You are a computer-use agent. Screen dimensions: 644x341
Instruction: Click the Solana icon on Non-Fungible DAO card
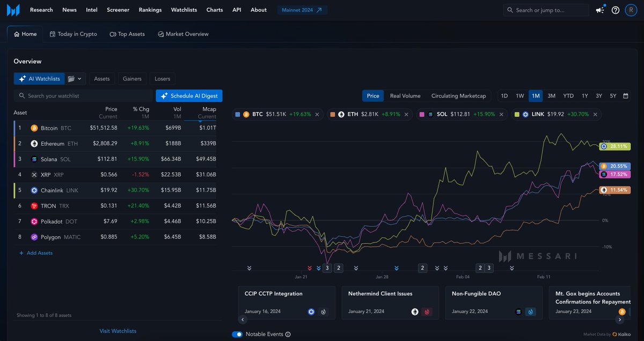(518, 312)
